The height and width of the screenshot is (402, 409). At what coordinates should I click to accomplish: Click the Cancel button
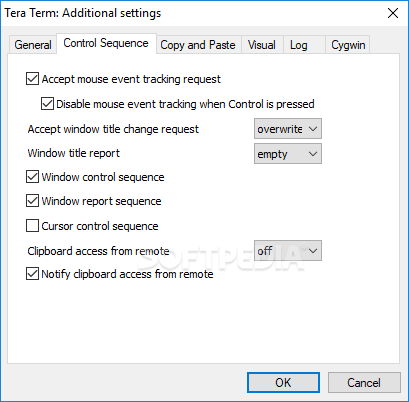[x=364, y=382]
